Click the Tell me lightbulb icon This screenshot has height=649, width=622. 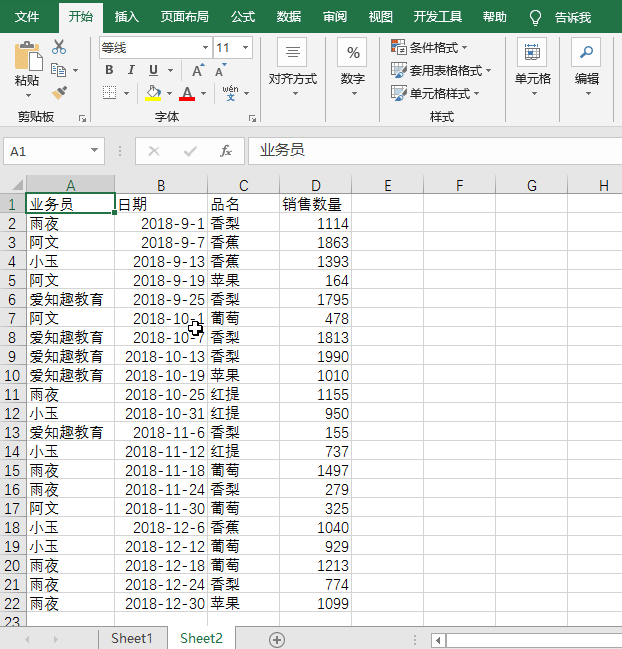(x=535, y=17)
